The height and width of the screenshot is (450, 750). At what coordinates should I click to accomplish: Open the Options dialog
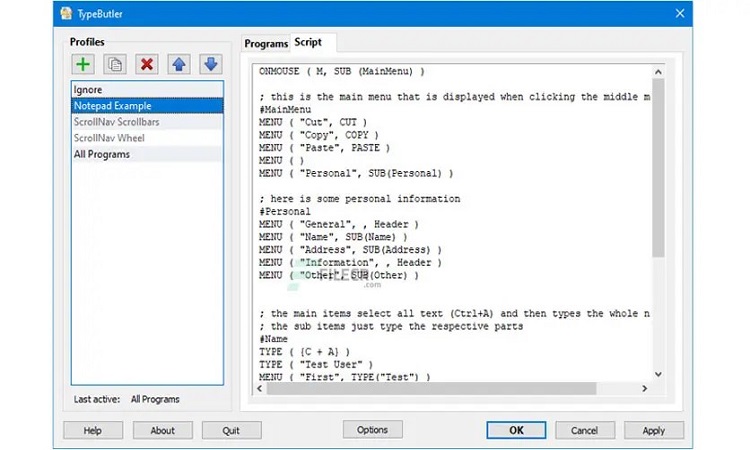372,430
